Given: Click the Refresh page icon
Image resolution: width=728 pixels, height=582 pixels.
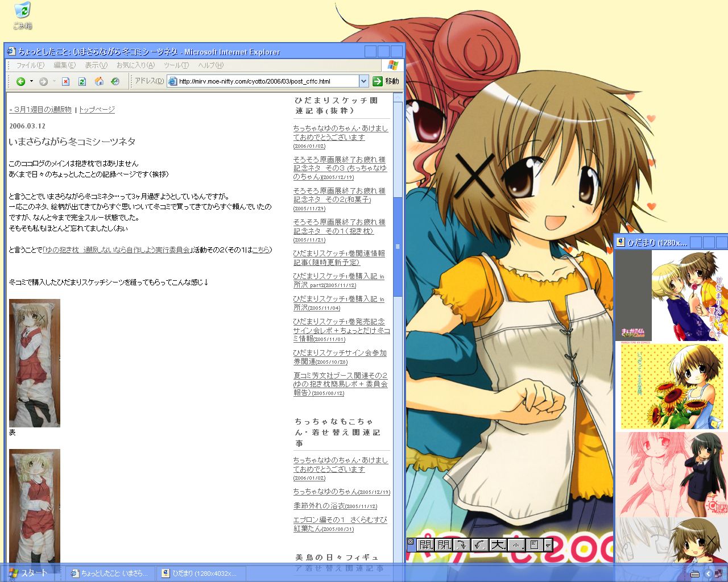Looking at the screenshot, I should [82, 81].
